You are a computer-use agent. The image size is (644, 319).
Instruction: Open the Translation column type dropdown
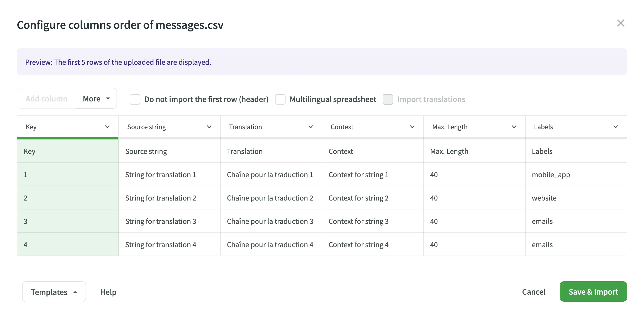pyautogui.click(x=271, y=127)
